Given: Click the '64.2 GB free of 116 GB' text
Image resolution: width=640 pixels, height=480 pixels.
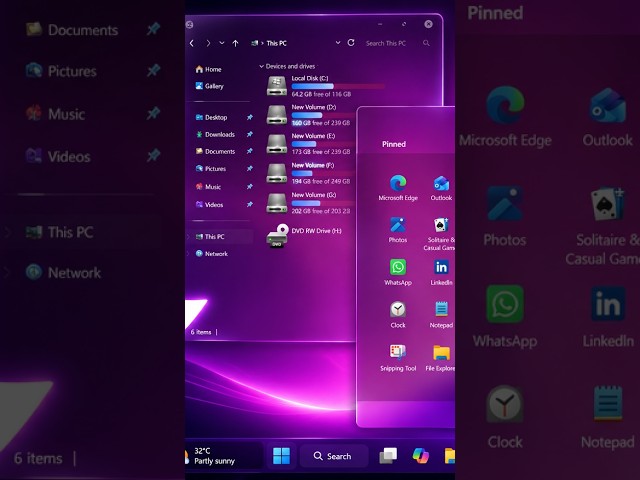Looking at the screenshot, I should pos(321,94).
